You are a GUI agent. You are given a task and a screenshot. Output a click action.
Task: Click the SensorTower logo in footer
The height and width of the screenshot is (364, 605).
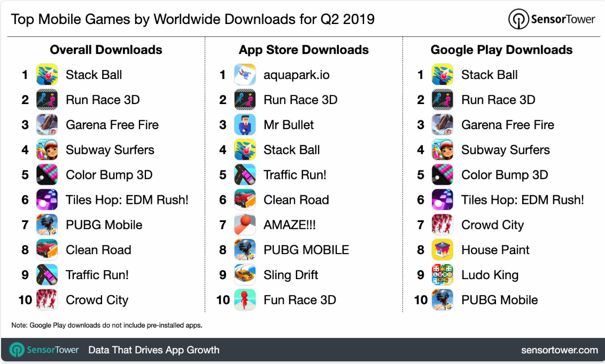click(x=44, y=350)
